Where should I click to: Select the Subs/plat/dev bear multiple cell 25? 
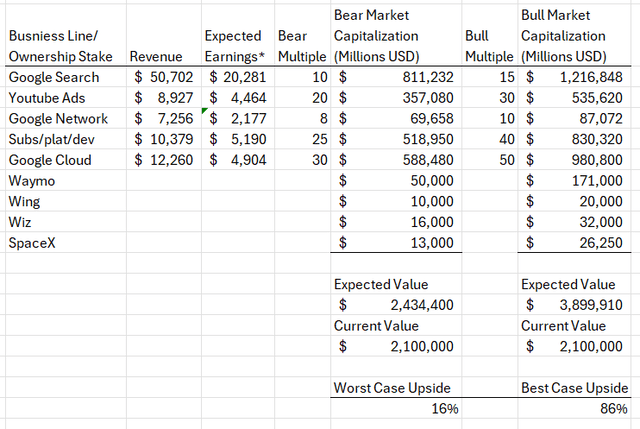click(302, 139)
